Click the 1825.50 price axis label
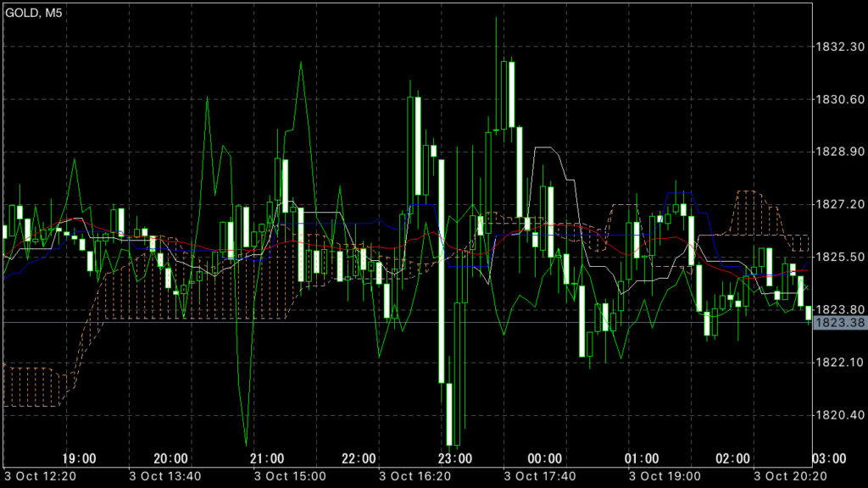Image resolution: width=868 pixels, height=488 pixels. coord(840,258)
